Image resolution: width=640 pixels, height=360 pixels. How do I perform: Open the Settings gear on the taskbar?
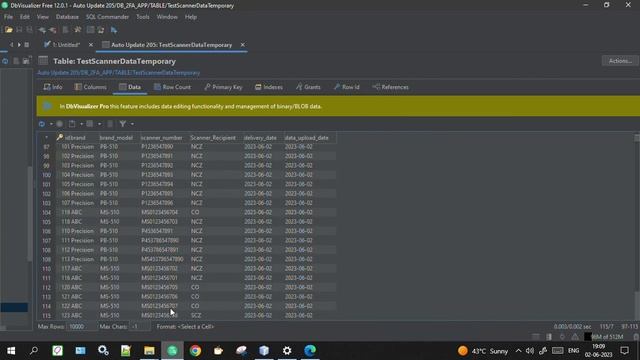click(x=287, y=351)
